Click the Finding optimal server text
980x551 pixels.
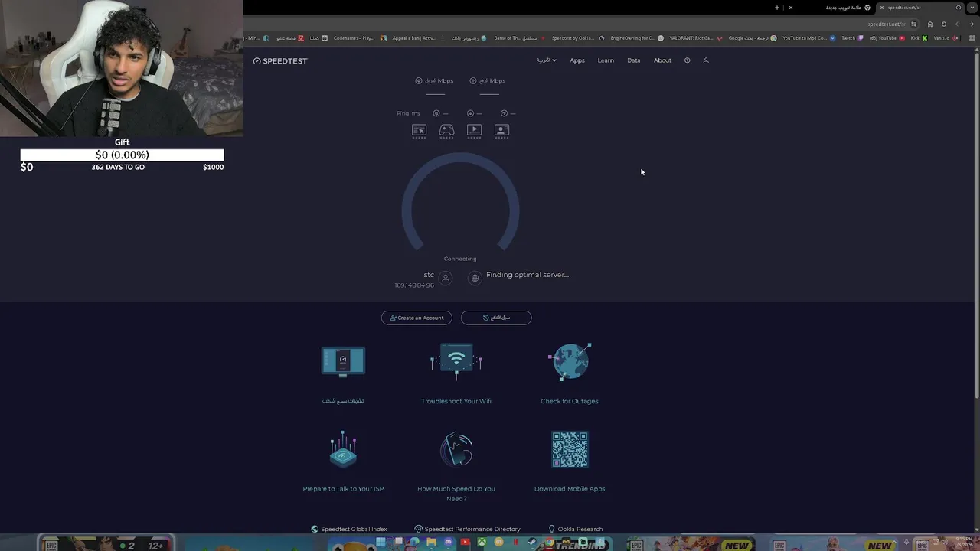(x=528, y=275)
